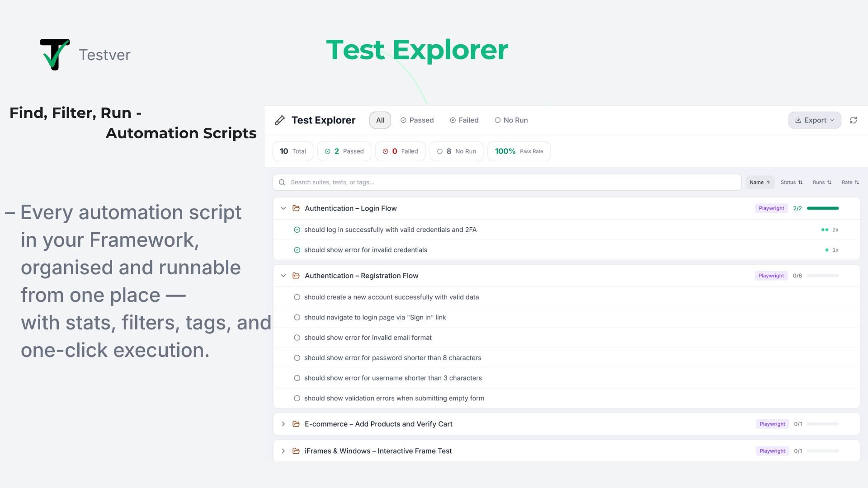Select test 'password shorter than 8 characters'
The height and width of the screenshot is (488, 868).
[x=566, y=358]
